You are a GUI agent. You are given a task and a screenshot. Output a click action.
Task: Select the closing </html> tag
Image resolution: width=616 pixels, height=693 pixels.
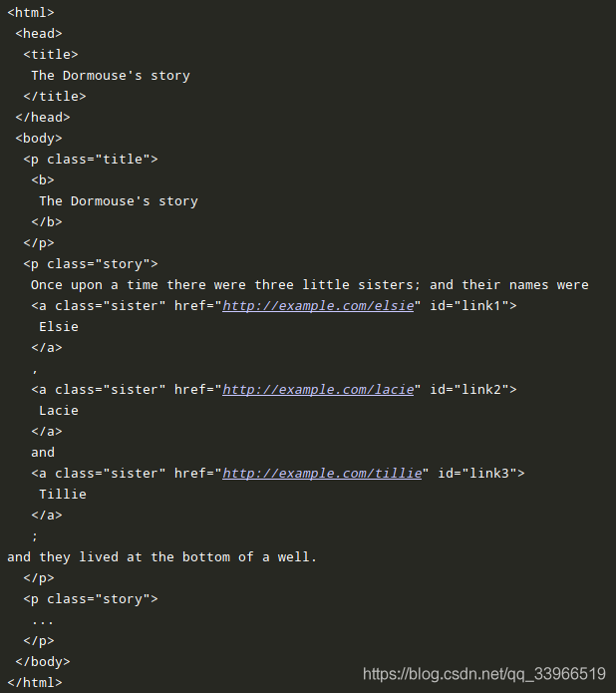pos(35,683)
